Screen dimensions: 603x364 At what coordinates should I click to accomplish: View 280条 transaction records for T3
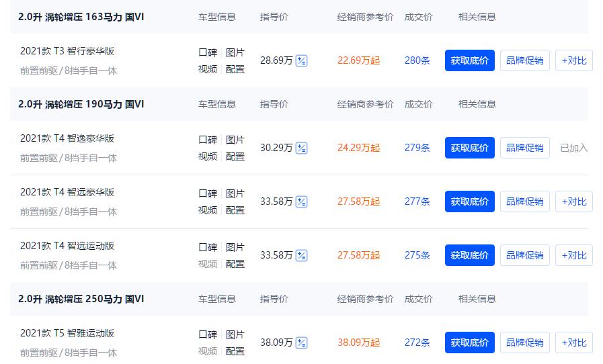(x=417, y=60)
